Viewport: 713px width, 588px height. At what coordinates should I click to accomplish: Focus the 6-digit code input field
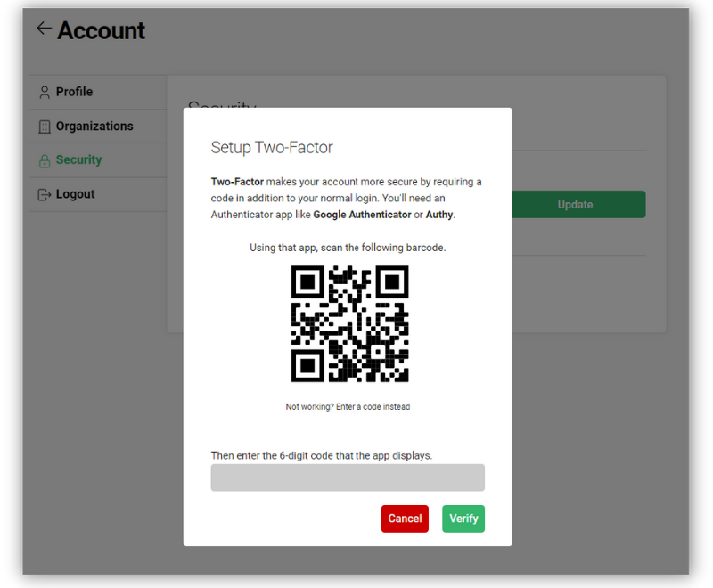click(348, 478)
